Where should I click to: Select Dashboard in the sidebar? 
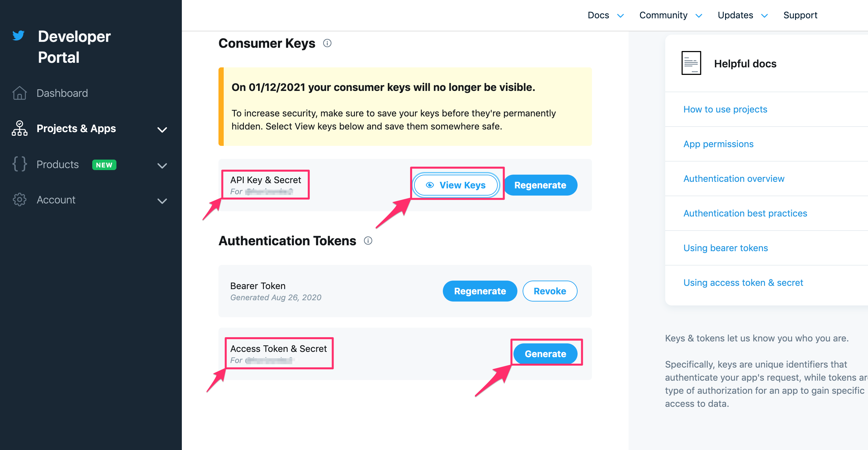62,93
